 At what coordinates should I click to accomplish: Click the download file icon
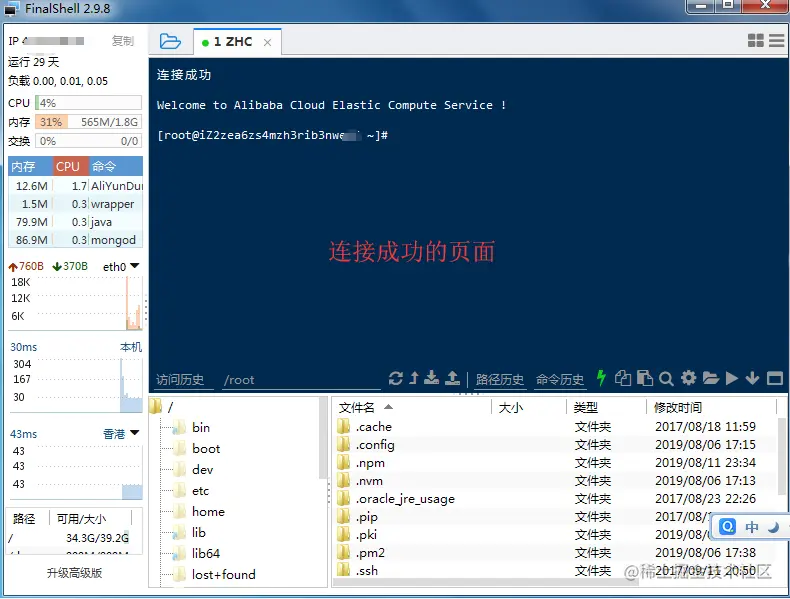(431, 378)
